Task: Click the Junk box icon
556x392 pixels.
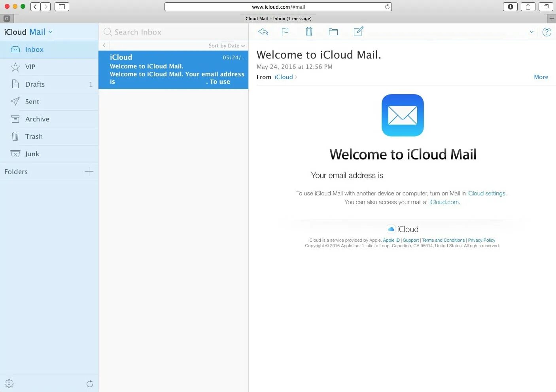Action: tap(15, 154)
